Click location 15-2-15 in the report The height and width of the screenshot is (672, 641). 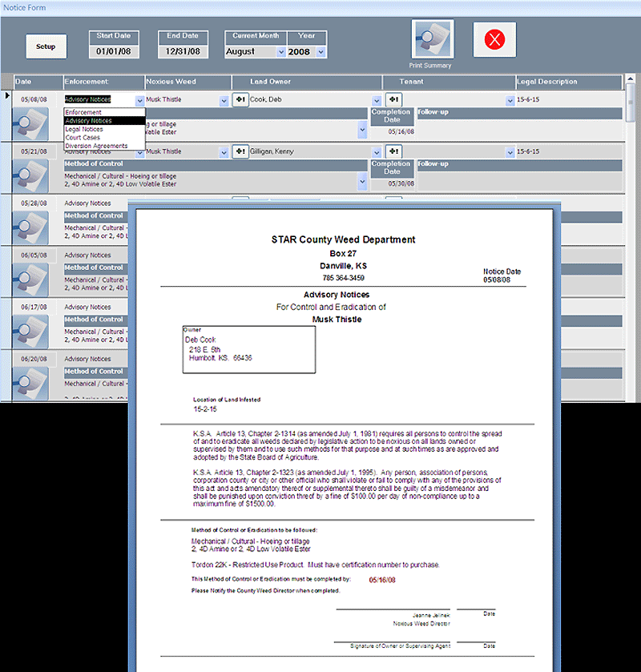coord(205,409)
